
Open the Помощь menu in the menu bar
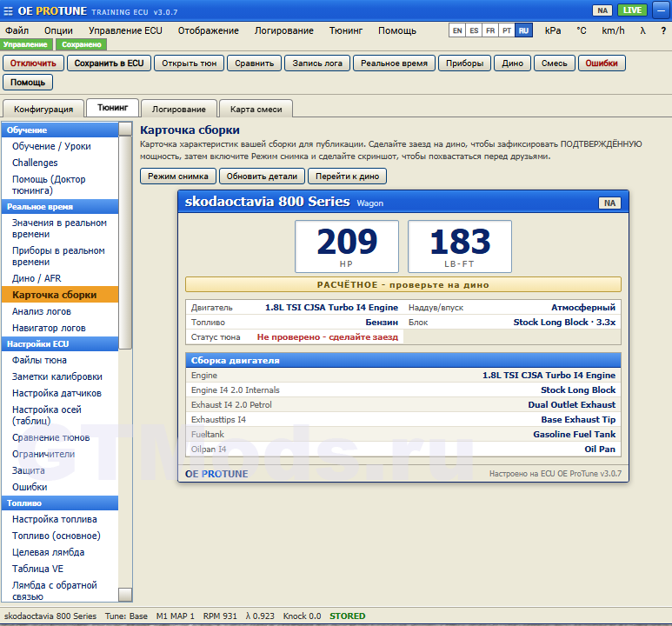pos(397,30)
